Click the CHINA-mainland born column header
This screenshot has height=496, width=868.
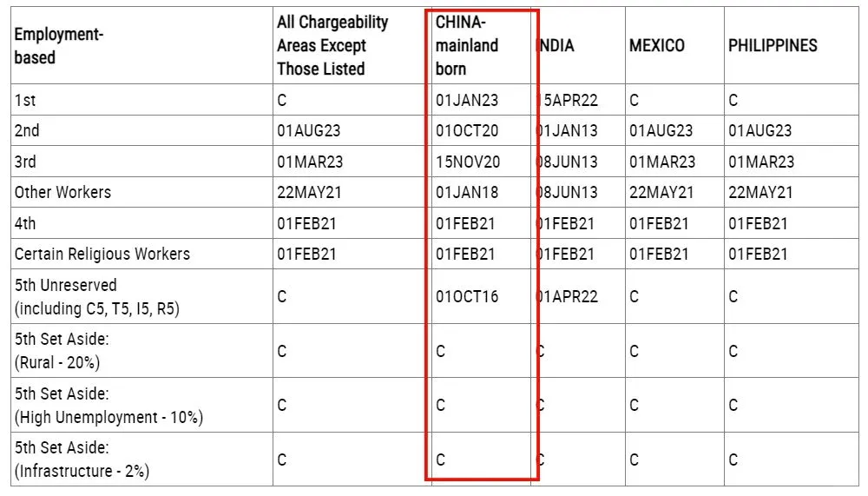(467, 45)
